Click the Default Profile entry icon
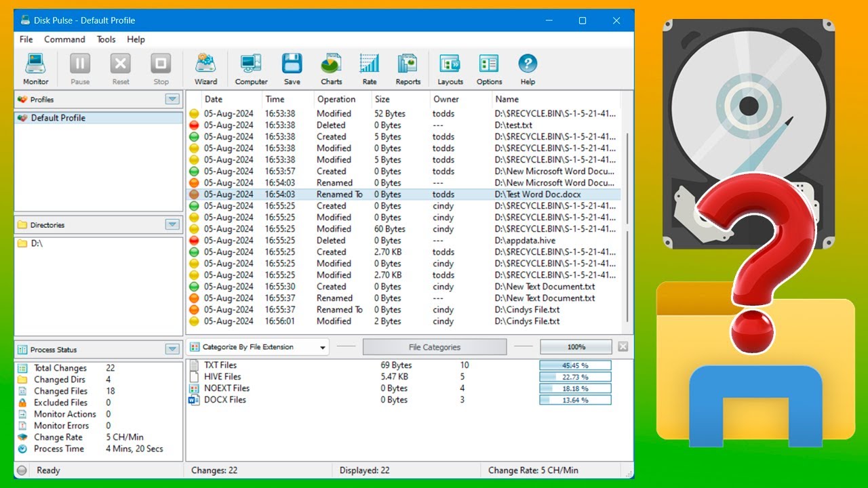This screenshot has width=868, height=488. tap(22, 118)
